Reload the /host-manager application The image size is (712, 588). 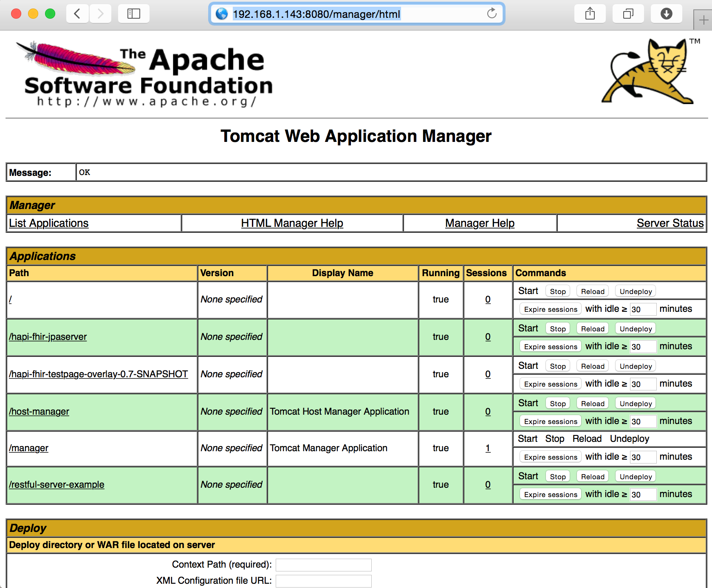pos(593,404)
